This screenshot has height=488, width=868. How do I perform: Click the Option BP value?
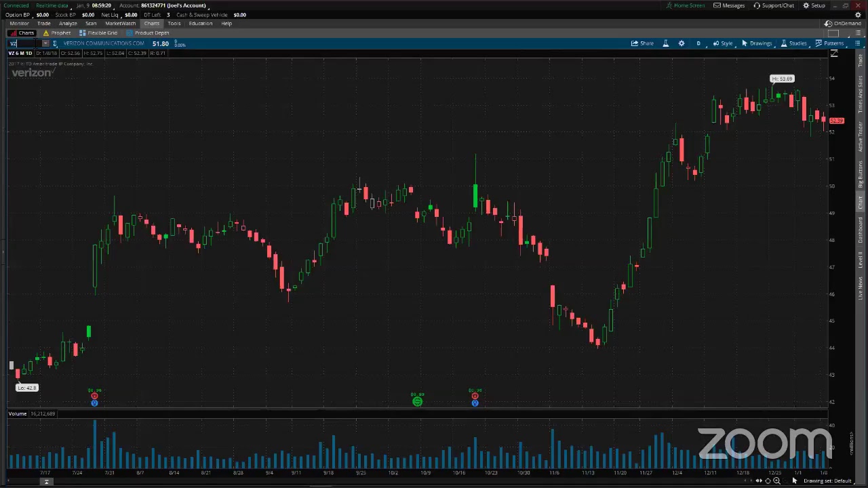tap(43, 15)
